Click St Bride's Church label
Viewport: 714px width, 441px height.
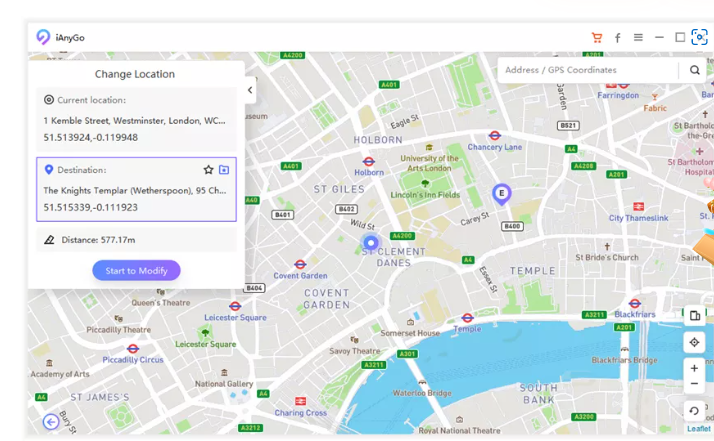coord(607,257)
